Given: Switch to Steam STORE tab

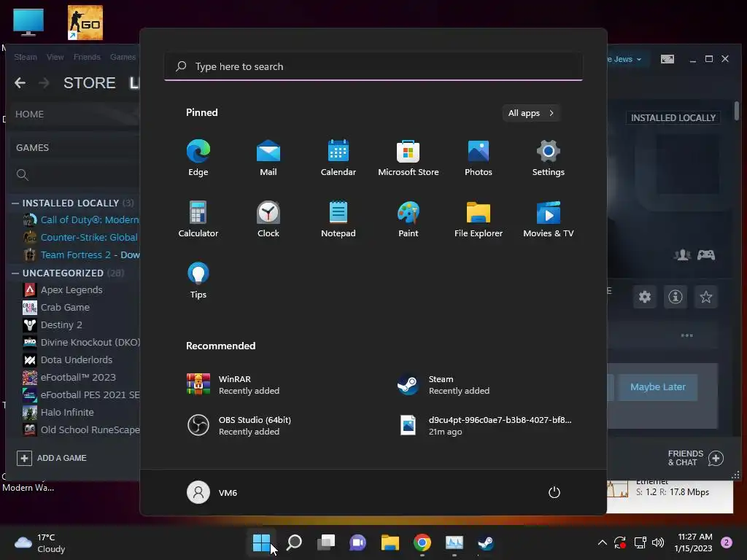Looking at the screenshot, I should (x=90, y=83).
